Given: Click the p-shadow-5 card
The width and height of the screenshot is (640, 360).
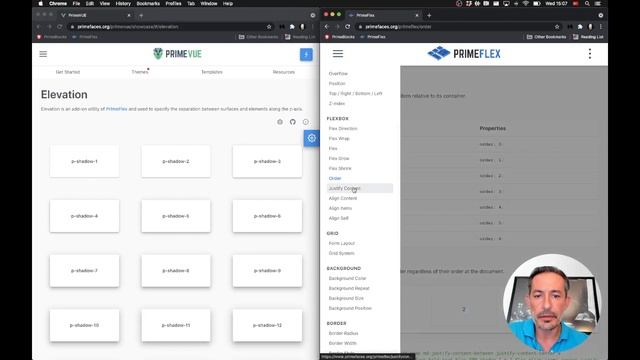Looking at the screenshot, I should point(176,216).
